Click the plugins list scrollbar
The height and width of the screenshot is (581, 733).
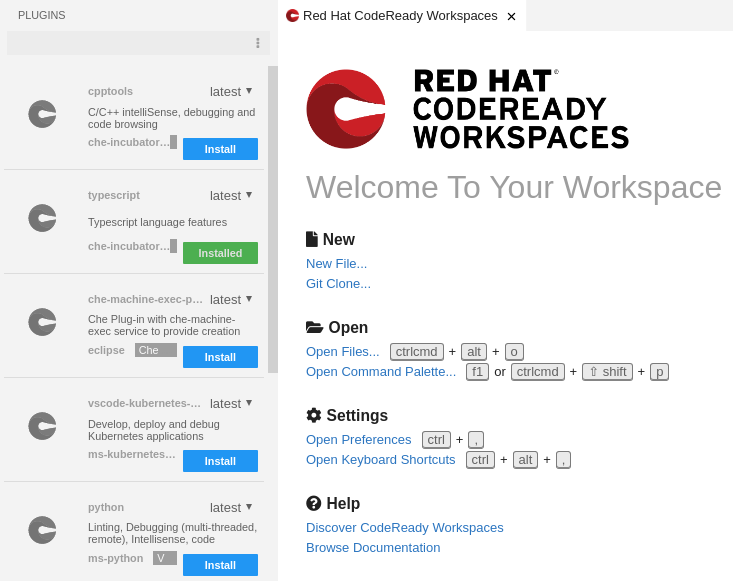(x=273, y=219)
